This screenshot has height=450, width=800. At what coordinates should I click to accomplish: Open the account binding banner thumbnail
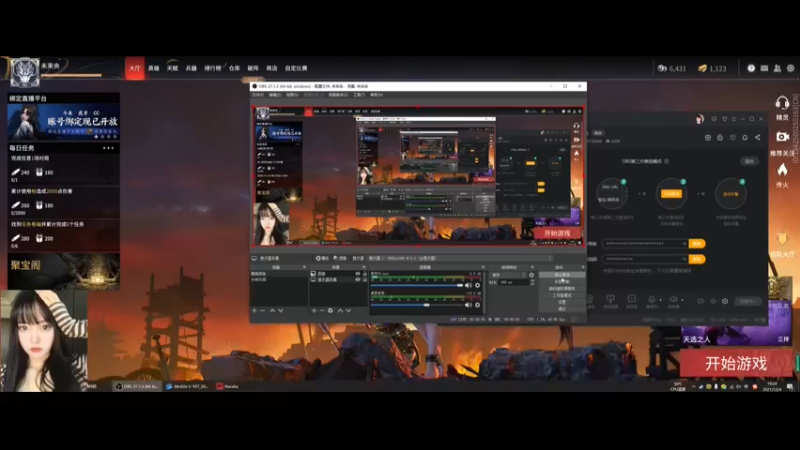[64, 122]
